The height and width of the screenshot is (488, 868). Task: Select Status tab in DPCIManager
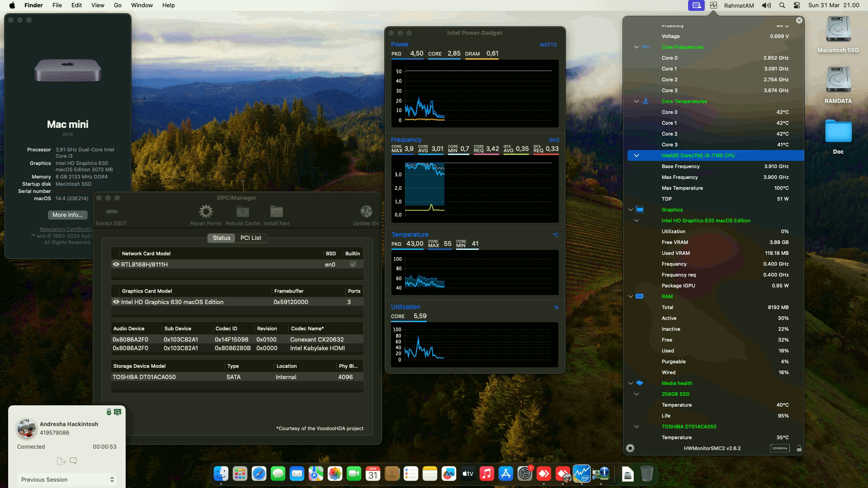tap(222, 238)
